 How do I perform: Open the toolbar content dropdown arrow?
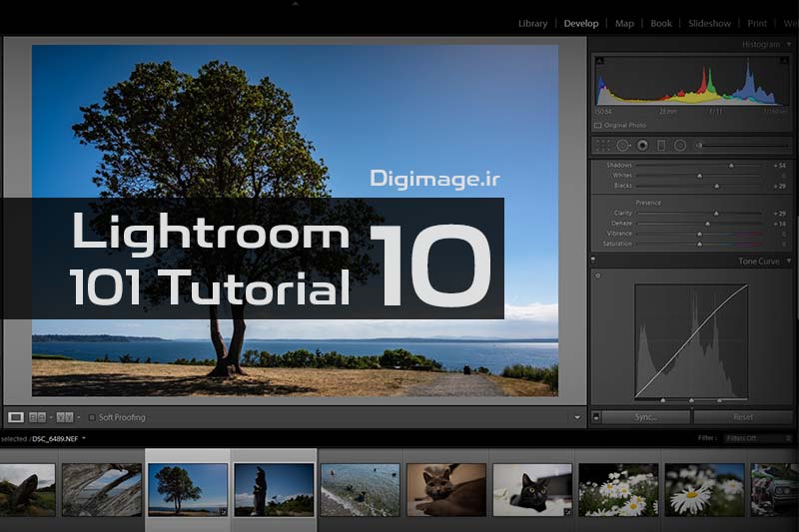tap(577, 417)
